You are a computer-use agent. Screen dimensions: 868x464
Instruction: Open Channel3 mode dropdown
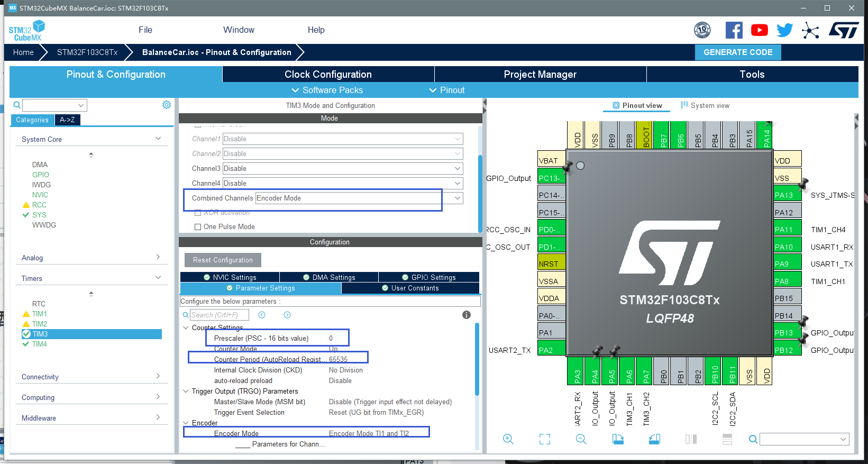(x=343, y=168)
